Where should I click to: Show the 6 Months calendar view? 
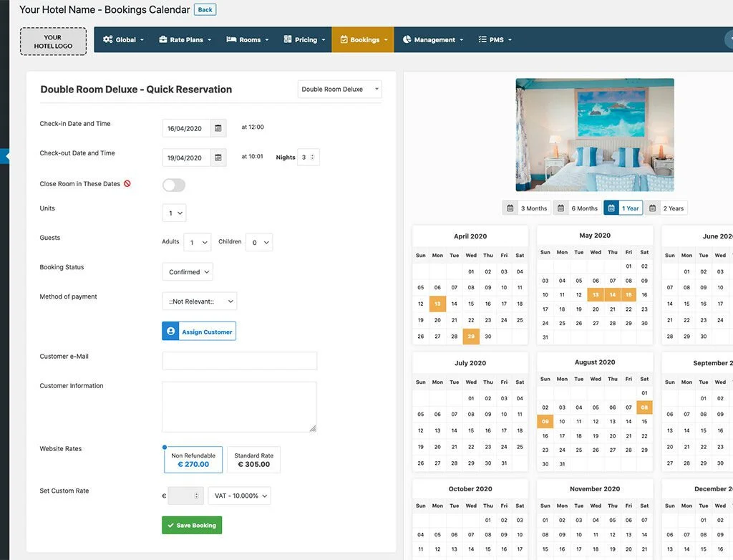(576, 208)
